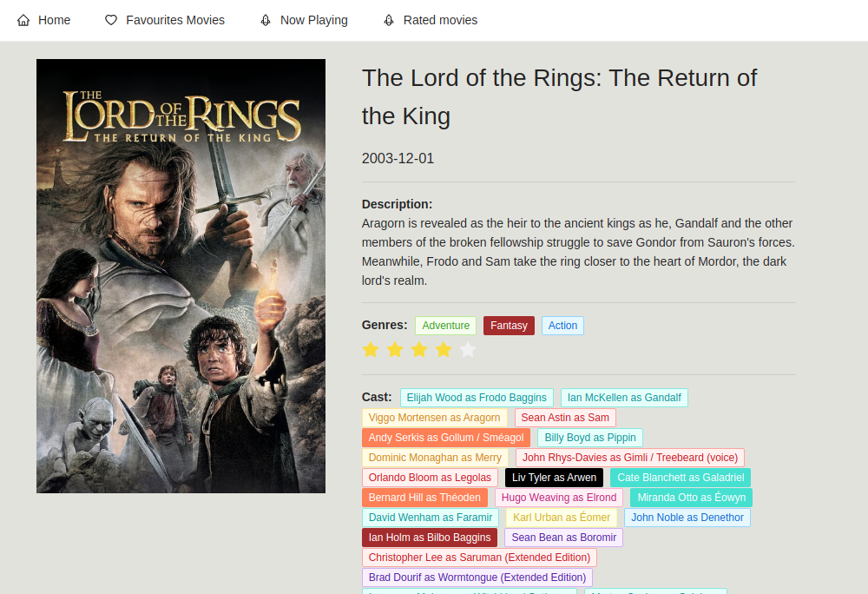Click the Description label
Viewport: 868px width, 594px height.
pyautogui.click(x=397, y=204)
